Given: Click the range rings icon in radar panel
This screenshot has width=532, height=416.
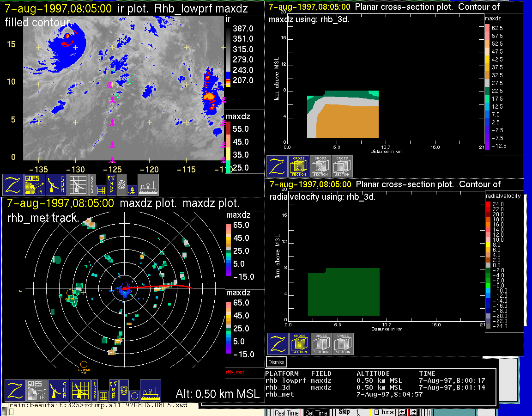Looking at the screenshot, I should tap(124, 391).
